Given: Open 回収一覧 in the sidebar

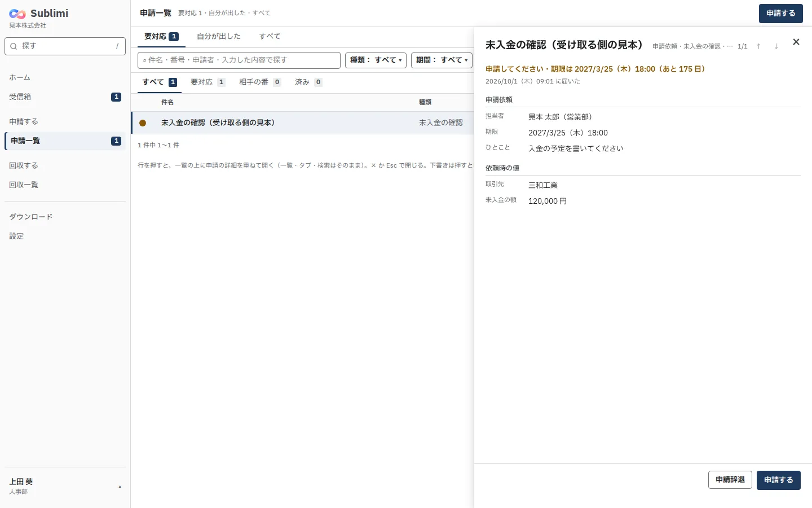Looking at the screenshot, I should point(65,185).
